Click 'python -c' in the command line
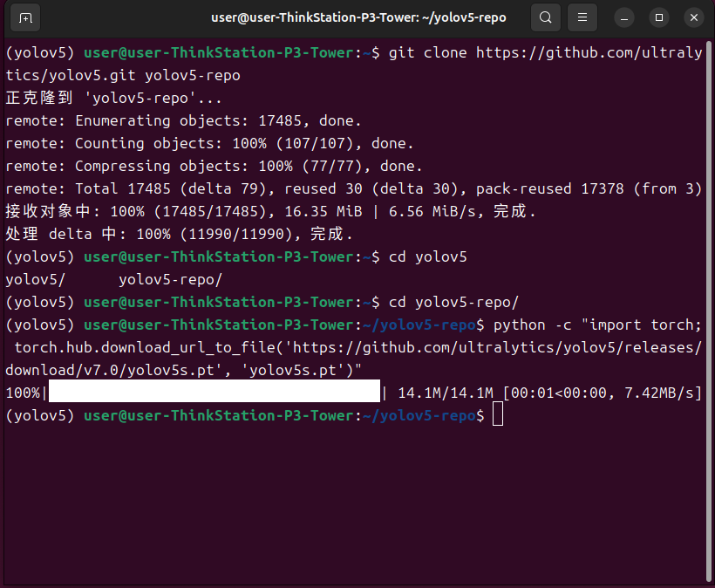 pyautogui.click(x=532, y=325)
